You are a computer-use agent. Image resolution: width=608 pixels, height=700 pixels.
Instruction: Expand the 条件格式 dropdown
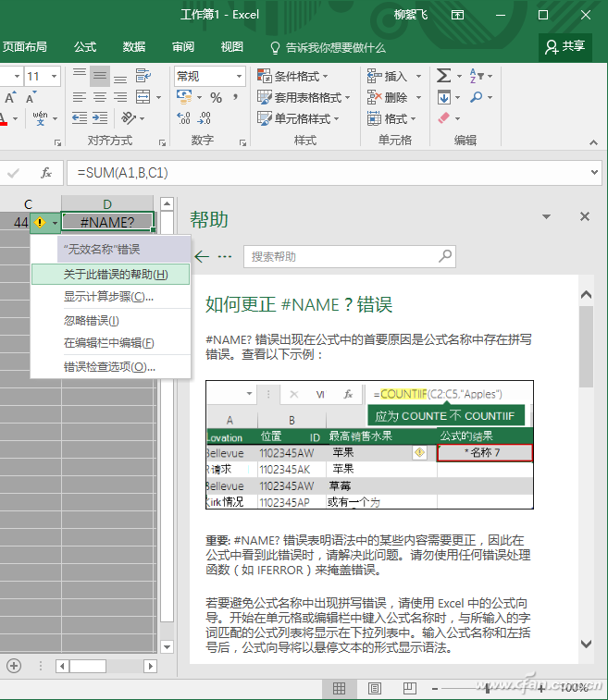click(325, 77)
